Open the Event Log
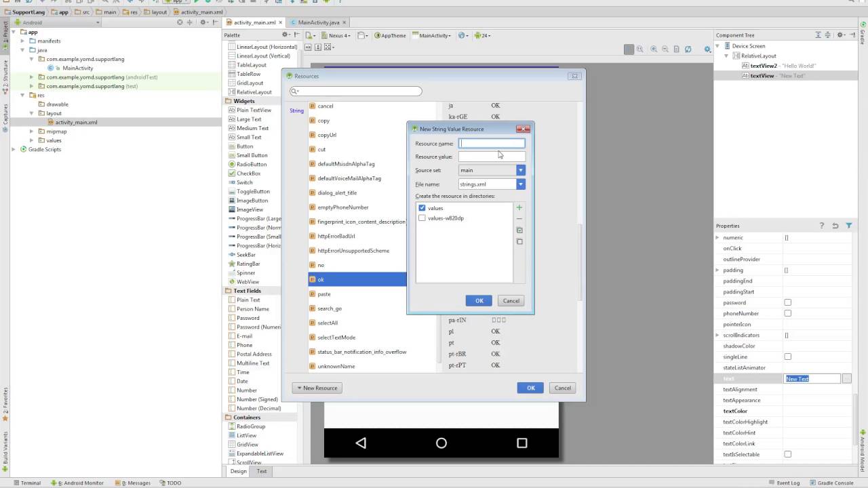 (784, 483)
